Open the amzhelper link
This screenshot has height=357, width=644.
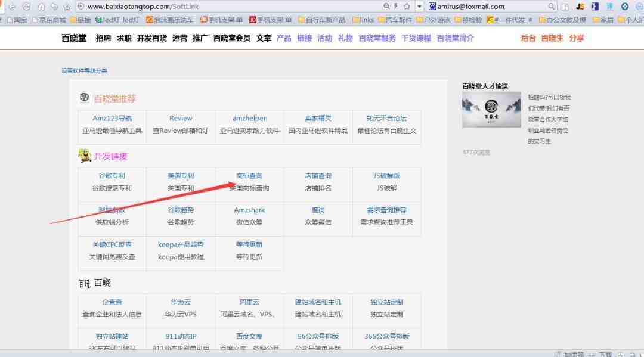(249, 118)
